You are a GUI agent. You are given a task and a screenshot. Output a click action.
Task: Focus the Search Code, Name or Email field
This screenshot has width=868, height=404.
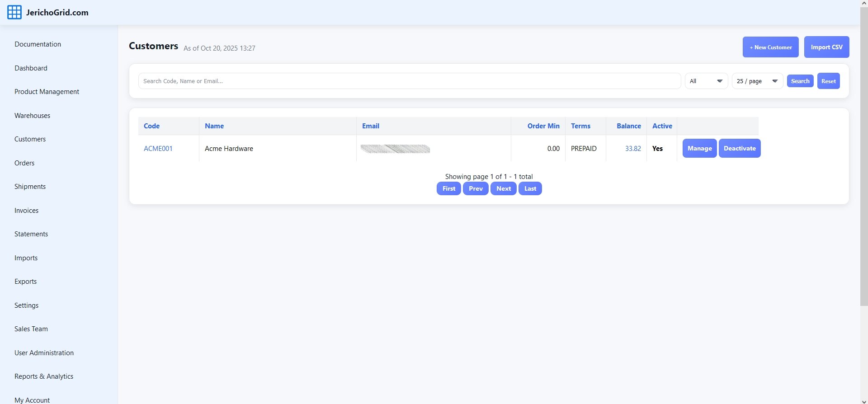coord(409,81)
